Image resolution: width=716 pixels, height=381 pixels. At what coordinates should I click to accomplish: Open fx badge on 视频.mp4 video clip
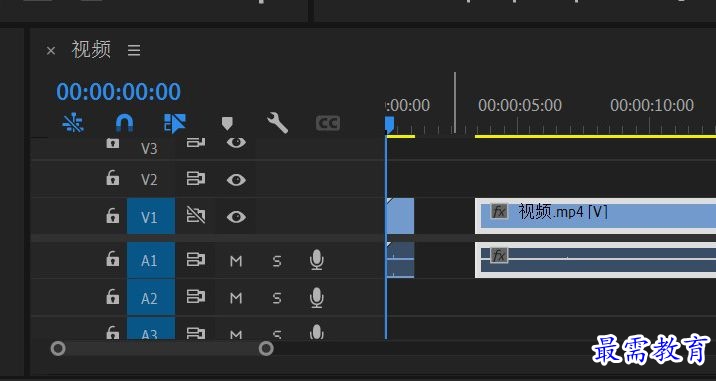[499, 211]
